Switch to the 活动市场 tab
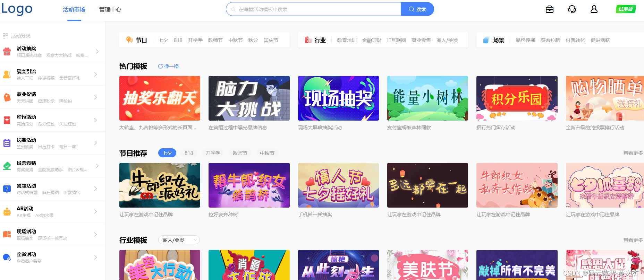 pos(74,10)
